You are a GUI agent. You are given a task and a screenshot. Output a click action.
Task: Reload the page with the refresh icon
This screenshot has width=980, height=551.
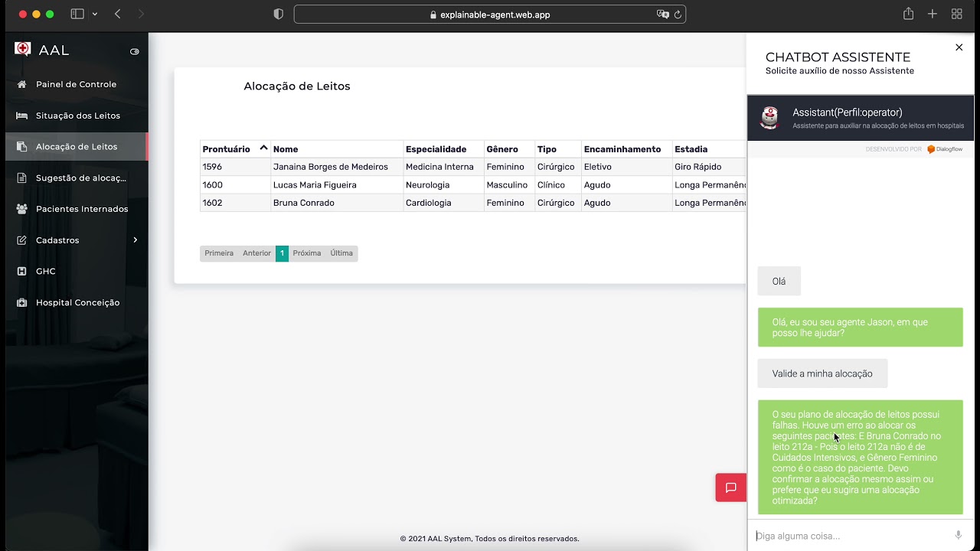click(678, 15)
